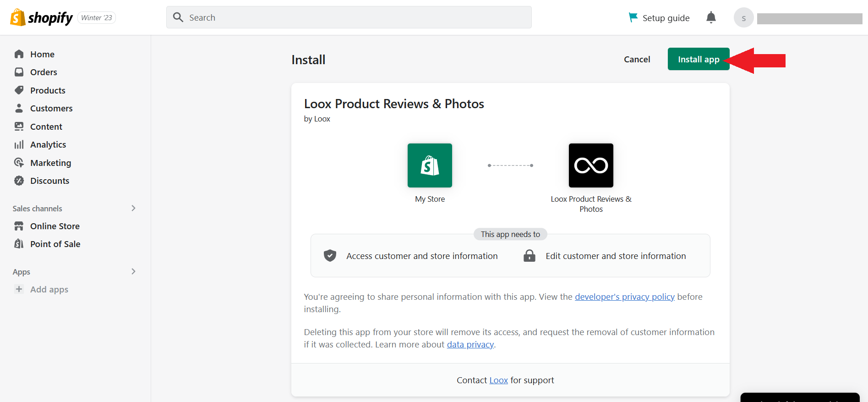This screenshot has height=402, width=868.
Task: Click the Discounts percent icon
Action: coord(19,181)
